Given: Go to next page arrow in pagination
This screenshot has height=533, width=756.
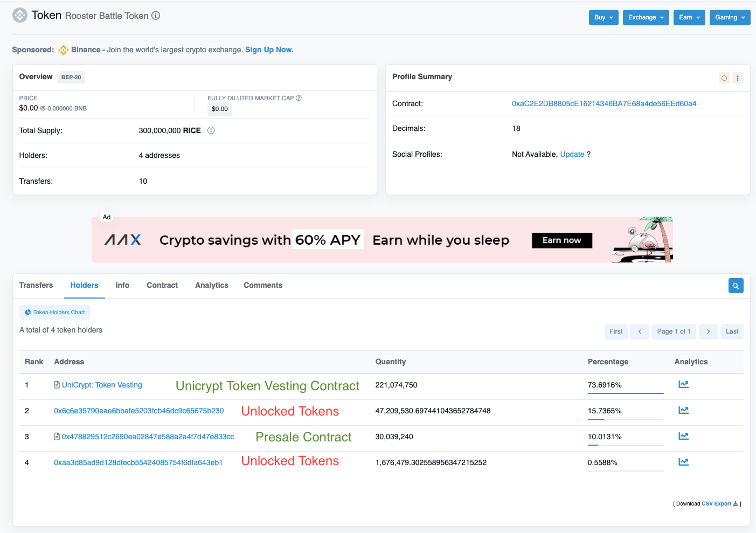Looking at the screenshot, I should click(x=708, y=331).
